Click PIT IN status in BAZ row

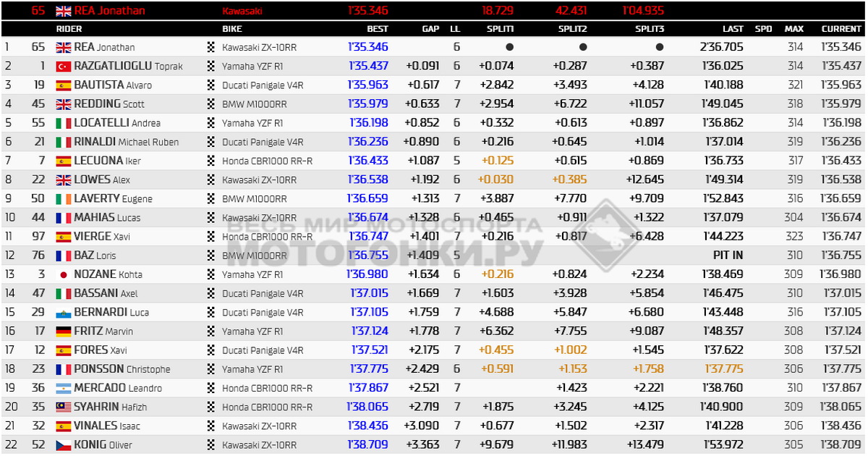[x=728, y=256]
